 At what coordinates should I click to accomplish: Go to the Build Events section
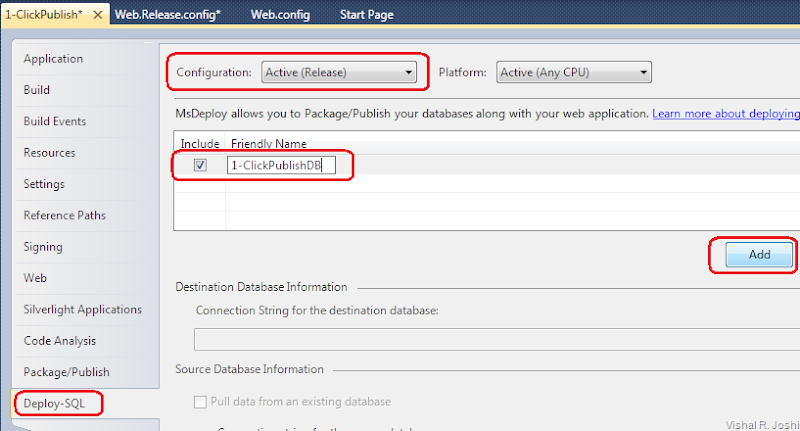tap(55, 122)
